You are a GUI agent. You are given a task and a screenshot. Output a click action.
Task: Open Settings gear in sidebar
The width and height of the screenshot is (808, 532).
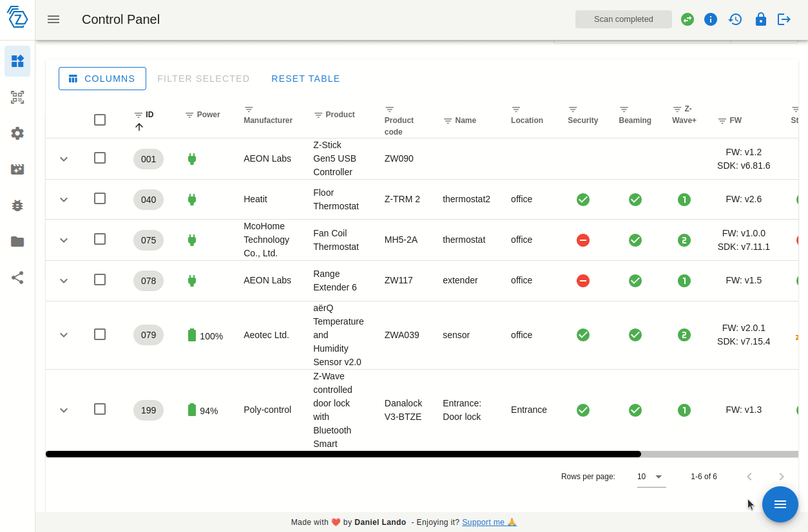17,133
